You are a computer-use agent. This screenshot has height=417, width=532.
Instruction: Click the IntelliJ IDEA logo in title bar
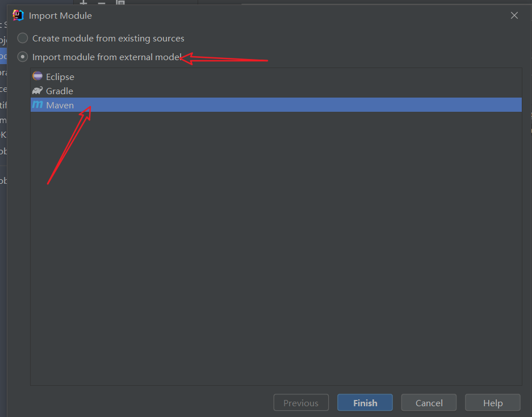tap(18, 15)
